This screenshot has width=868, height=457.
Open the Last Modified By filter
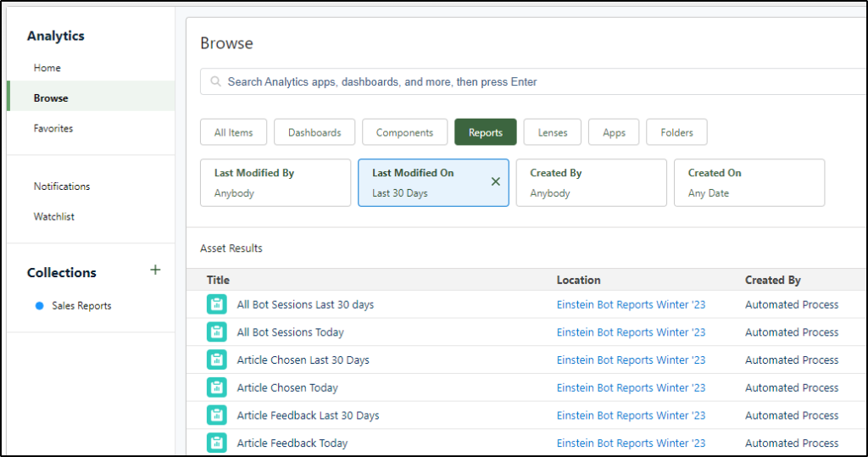click(x=275, y=182)
